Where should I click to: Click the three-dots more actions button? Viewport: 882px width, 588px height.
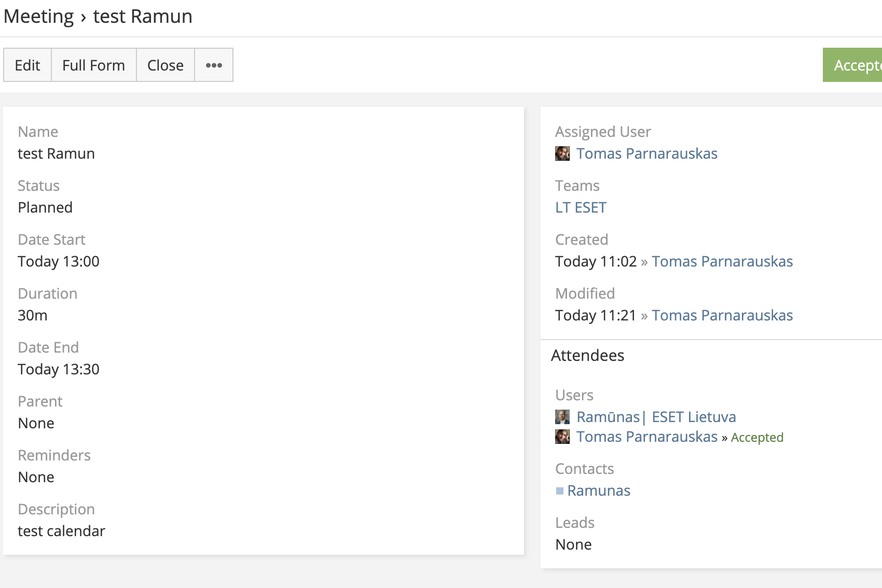tap(214, 65)
